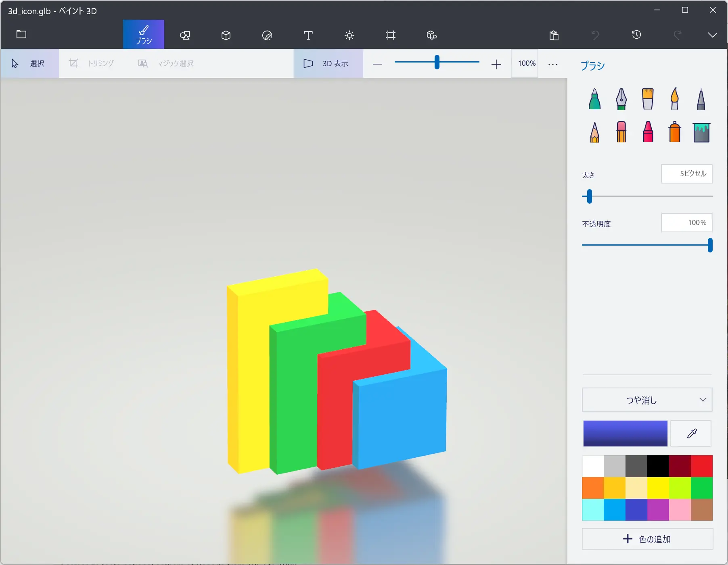Click the zoom in plus button
Image resolution: width=728 pixels, height=565 pixels.
pyautogui.click(x=496, y=64)
